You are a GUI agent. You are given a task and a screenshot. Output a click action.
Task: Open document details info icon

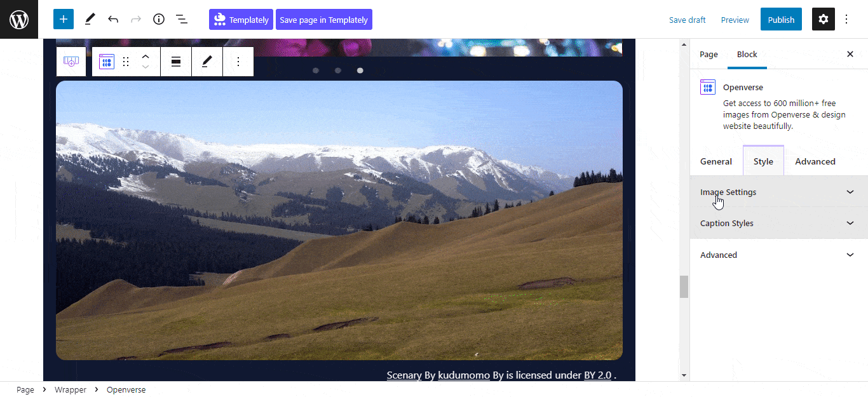click(159, 19)
